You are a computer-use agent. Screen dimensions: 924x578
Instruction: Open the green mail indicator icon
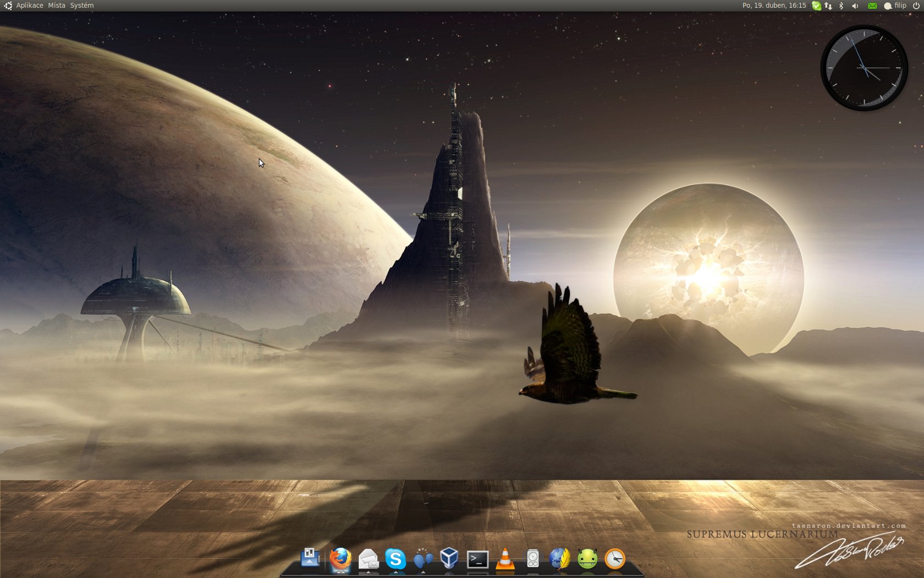click(x=872, y=6)
